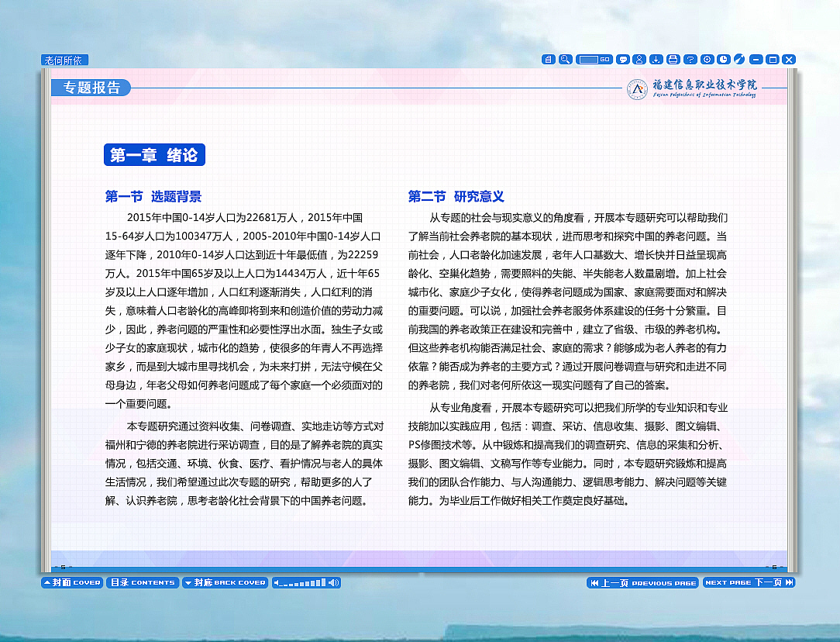Click the 专题报告 section tab
Screen dimensions: 840x642
click(90, 88)
